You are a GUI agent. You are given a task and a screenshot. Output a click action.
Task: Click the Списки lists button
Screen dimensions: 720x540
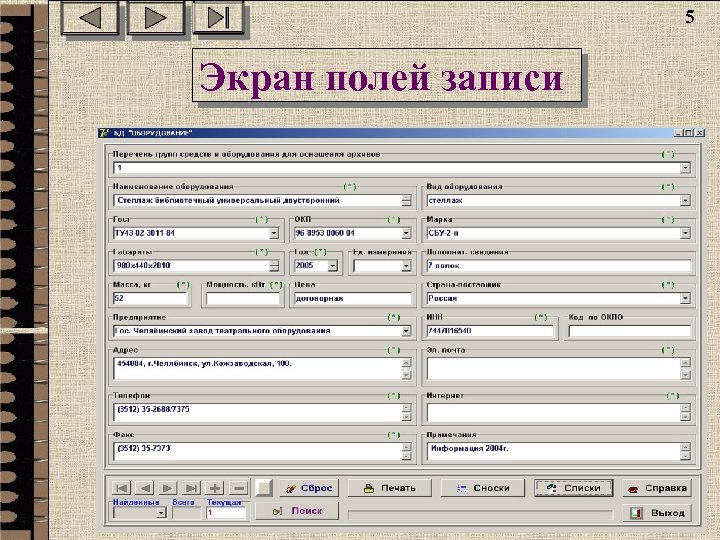pos(574,488)
